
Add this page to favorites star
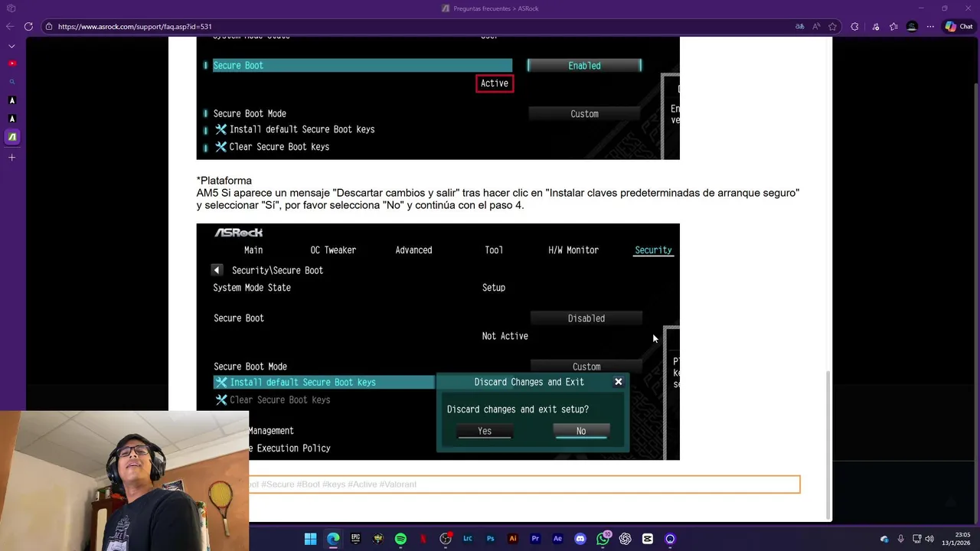pos(834,26)
